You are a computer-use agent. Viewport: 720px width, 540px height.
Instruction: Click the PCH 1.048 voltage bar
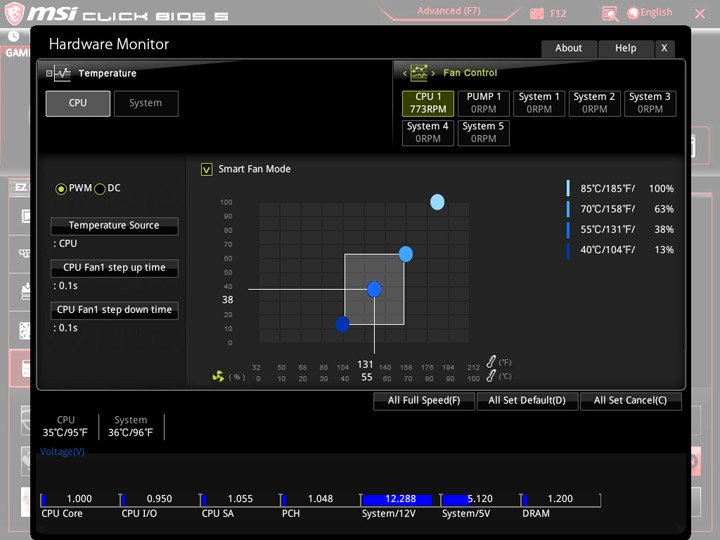coord(320,500)
